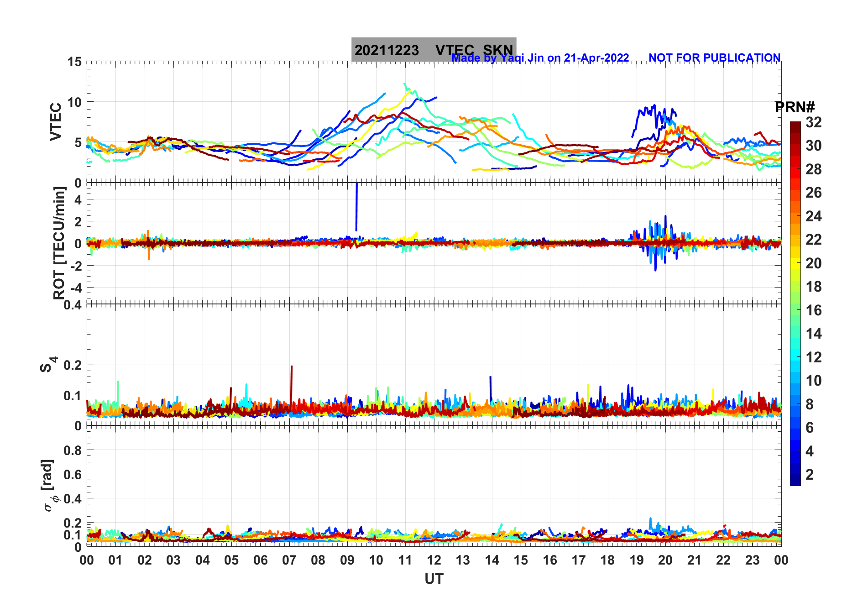This screenshot has height=607, width=868.
Task: Click the 'VTEC' y-axis label
Action: click(56, 121)
